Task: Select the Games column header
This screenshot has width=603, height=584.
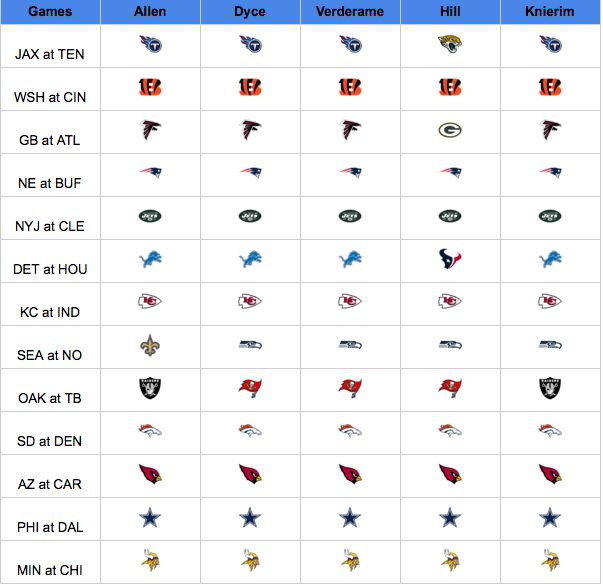Action: (50, 12)
